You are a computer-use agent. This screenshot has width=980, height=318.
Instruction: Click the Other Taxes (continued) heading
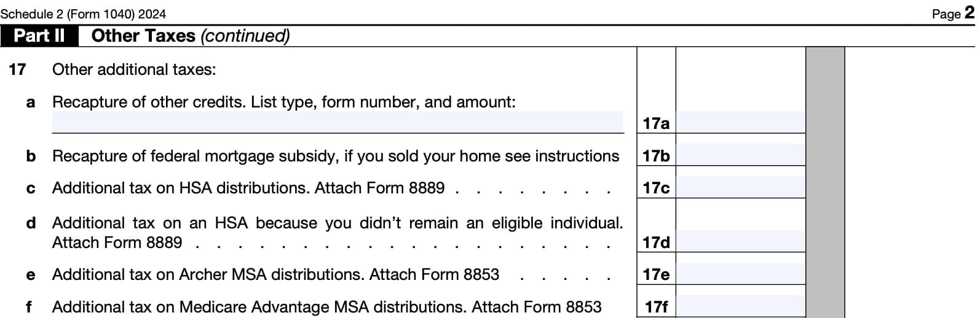[191, 36]
